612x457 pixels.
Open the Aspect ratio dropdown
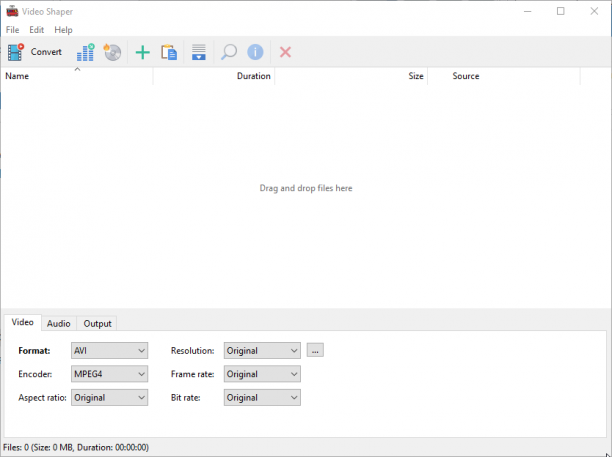109,398
